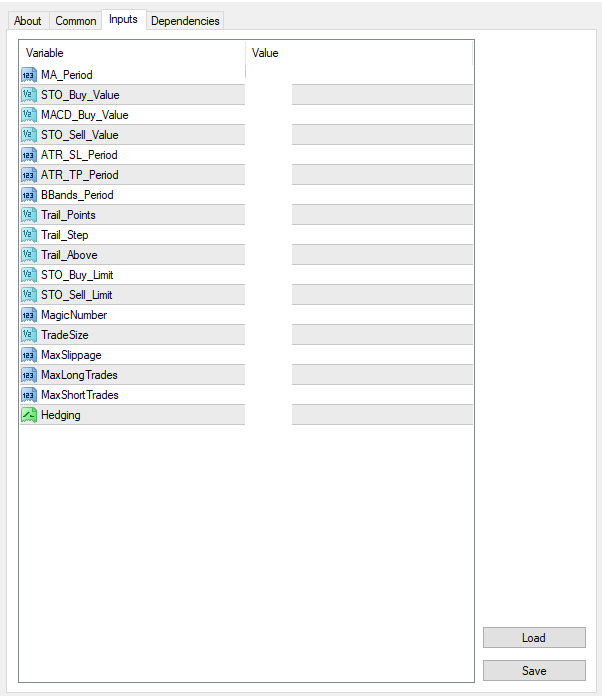Open the Dependencies tab
The image size is (602, 696).
point(185,21)
